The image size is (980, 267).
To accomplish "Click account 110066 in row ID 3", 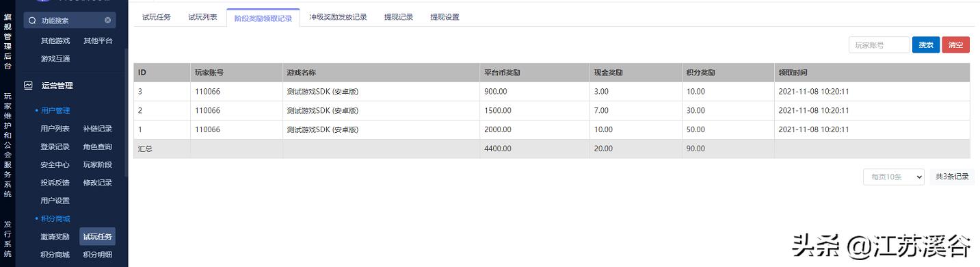I will tap(207, 91).
